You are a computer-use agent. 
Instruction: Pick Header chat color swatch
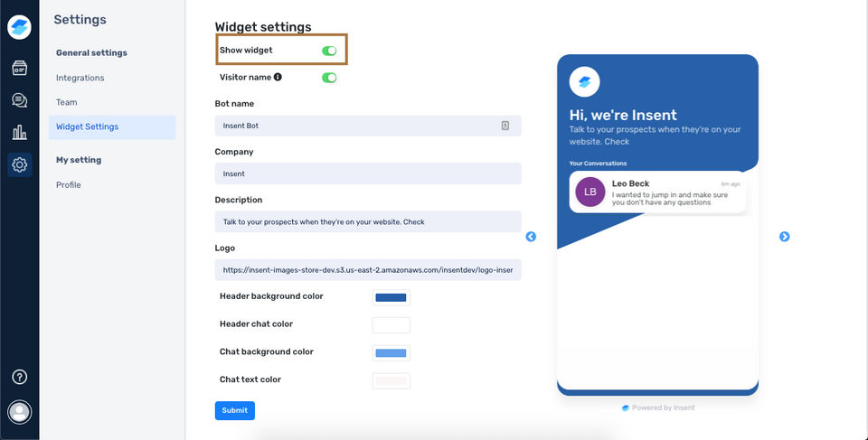click(391, 325)
